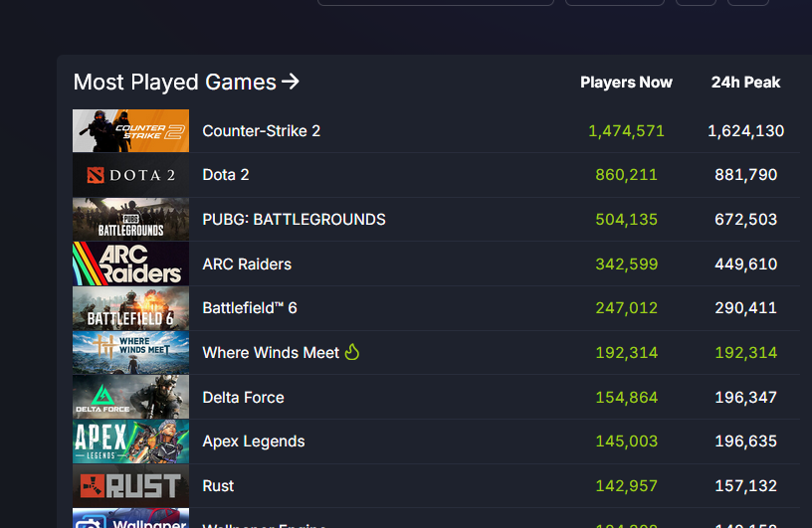The image size is (812, 528).
Task: Click the Where Winds Meet thumbnail
Action: [130, 353]
